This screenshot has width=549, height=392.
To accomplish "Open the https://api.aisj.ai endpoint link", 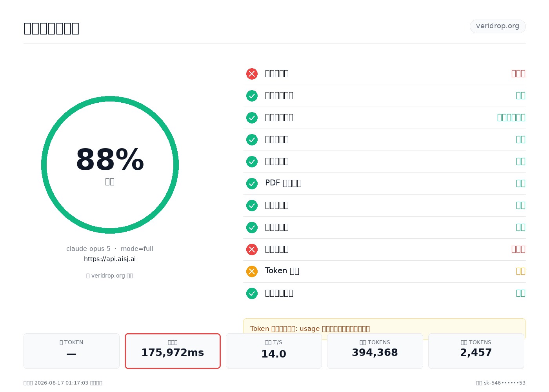I will [110, 259].
